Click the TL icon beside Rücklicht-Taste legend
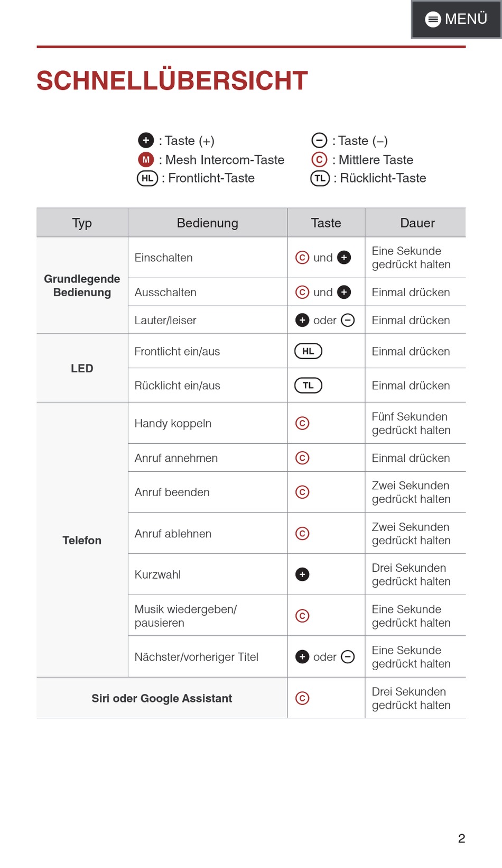 (x=320, y=178)
